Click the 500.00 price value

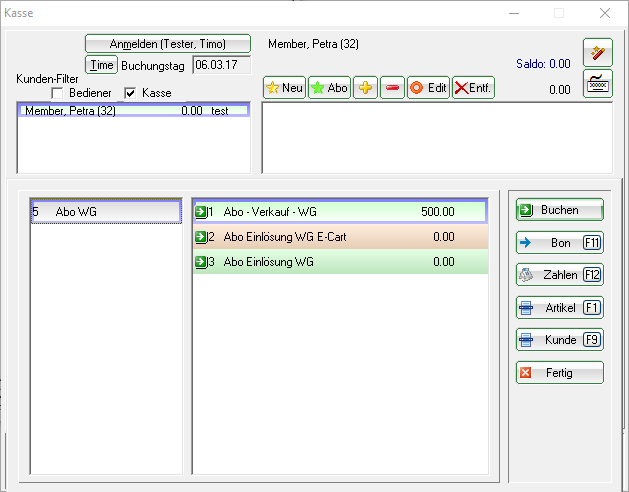click(x=438, y=211)
